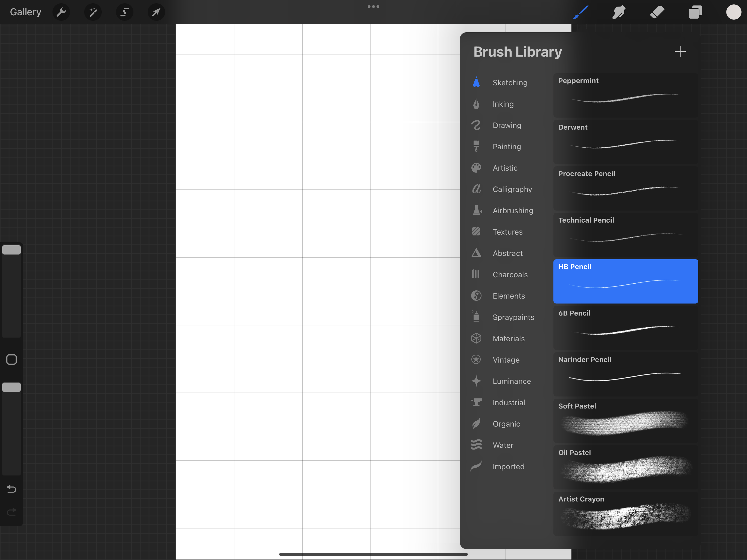747x560 pixels.
Task: Select the Smudge finger tool
Action: tap(619, 12)
